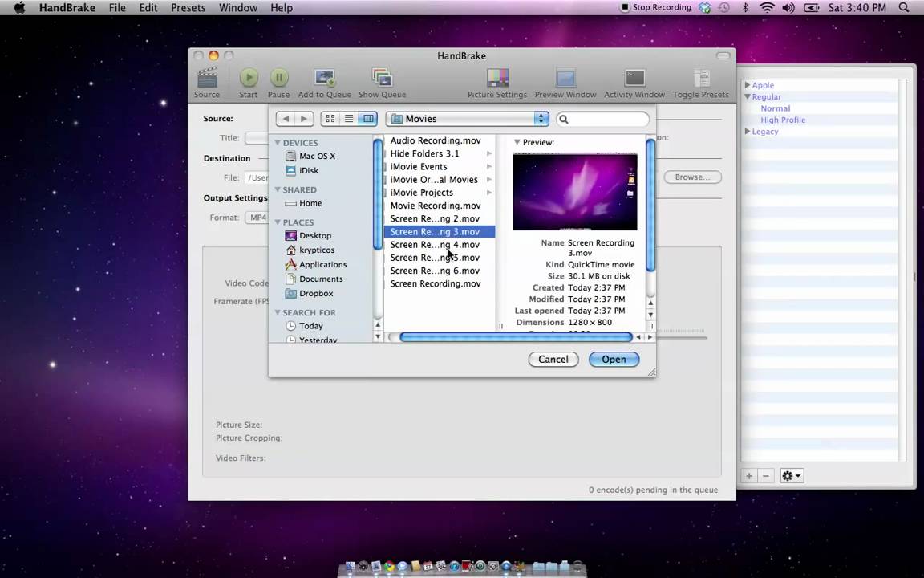Go back with the dialog back arrow

[x=286, y=119]
